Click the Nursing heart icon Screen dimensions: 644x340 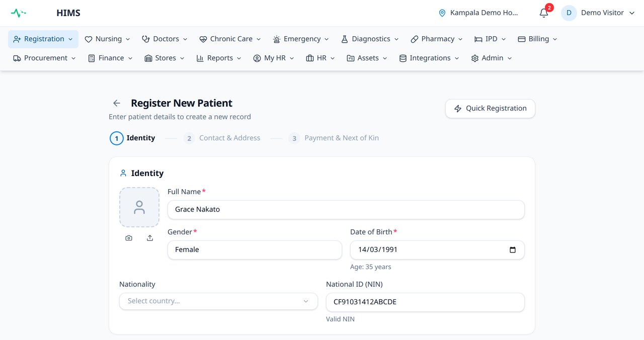pyautogui.click(x=89, y=39)
